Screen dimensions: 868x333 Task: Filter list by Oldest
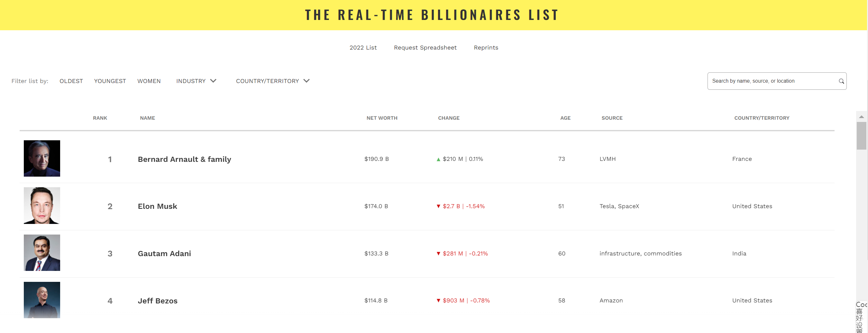pyautogui.click(x=71, y=81)
